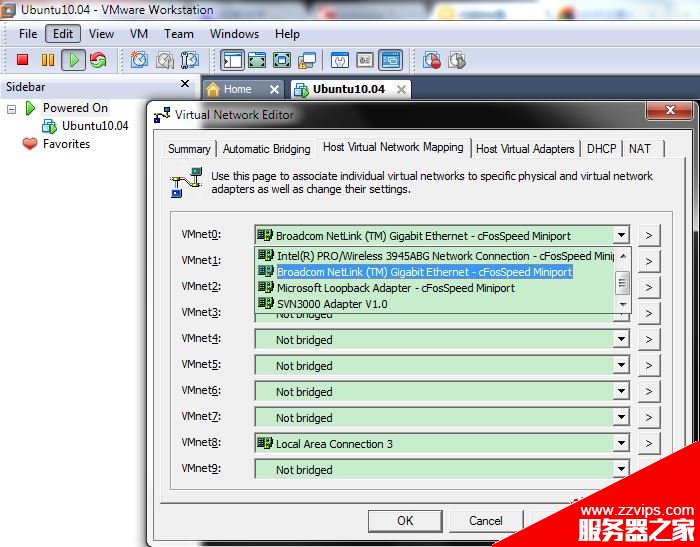Close the Sidebar panel
This screenshot has height=547, width=700.
[185, 84]
